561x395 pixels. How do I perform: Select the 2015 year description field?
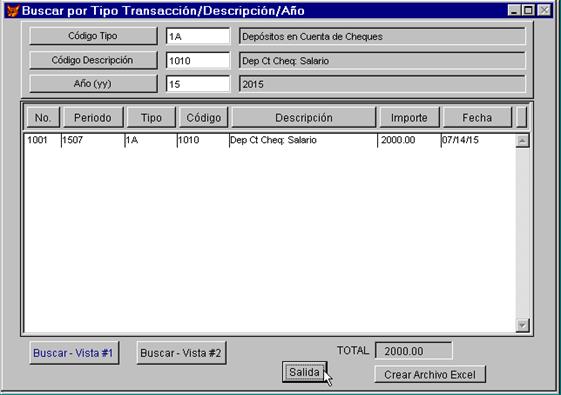click(382, 84)
